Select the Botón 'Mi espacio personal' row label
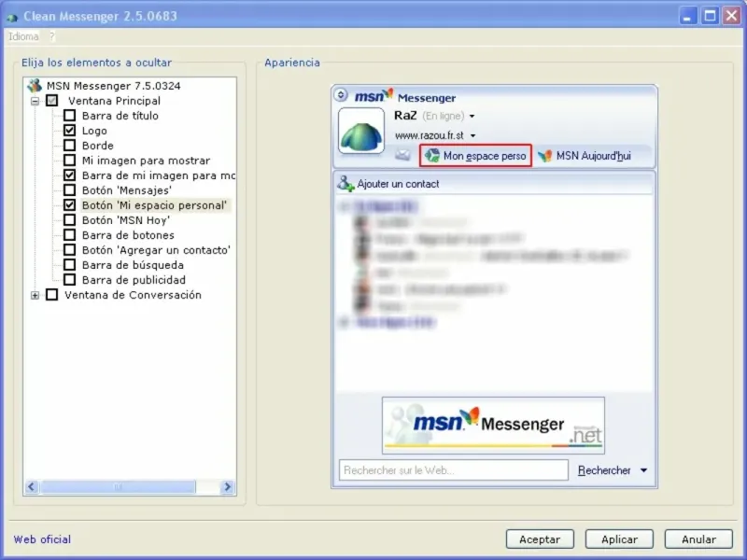Viewport: 747px width, 560px height. (x=155, y=205)
